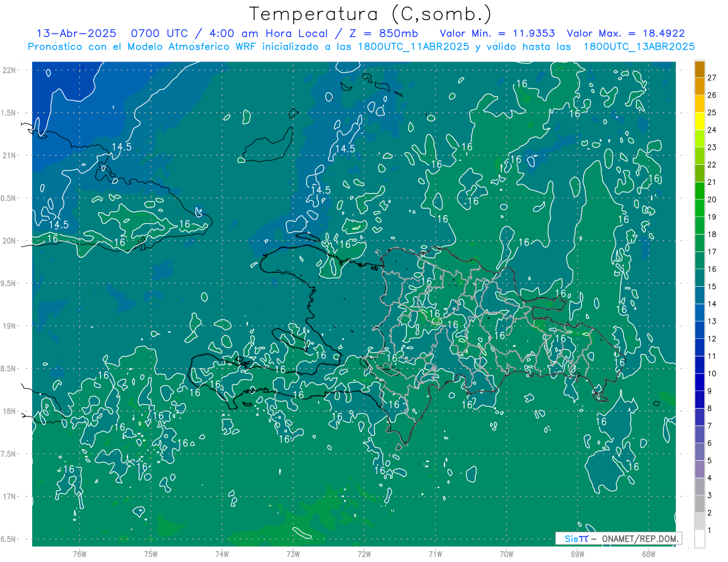Click the '0700 UTC' time label

[x=160, y=33]
